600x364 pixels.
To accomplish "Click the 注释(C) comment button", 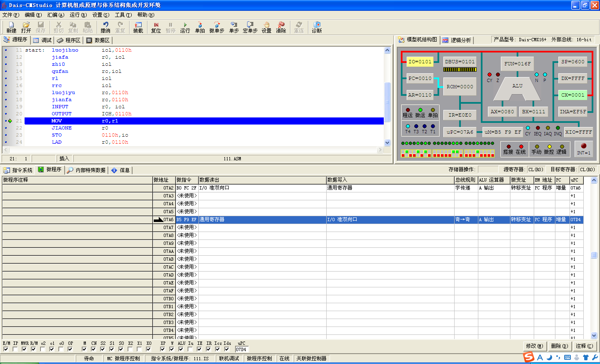I will 584,346.
